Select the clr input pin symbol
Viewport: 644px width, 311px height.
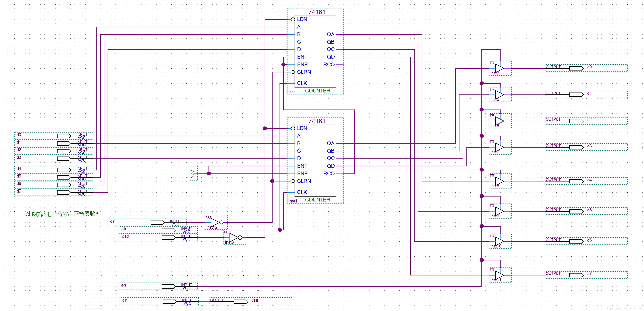(x=147, y=222)
